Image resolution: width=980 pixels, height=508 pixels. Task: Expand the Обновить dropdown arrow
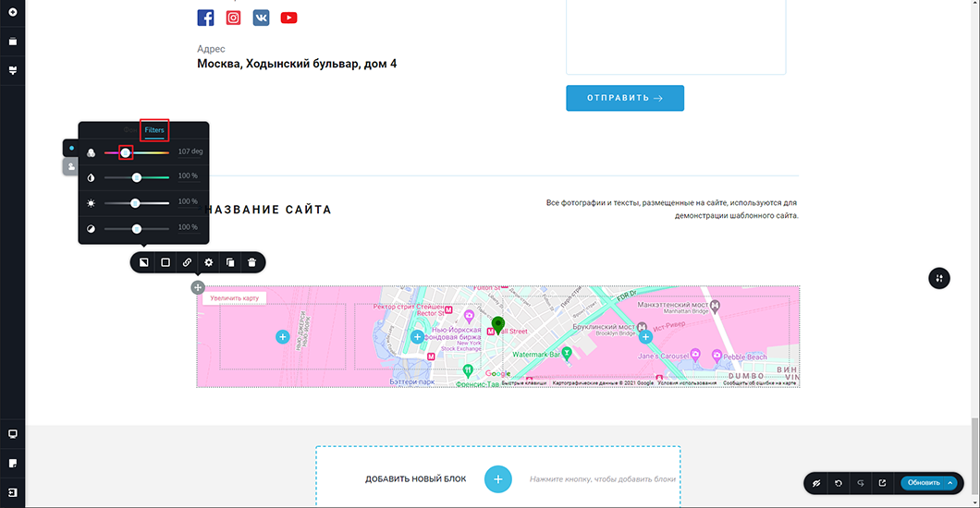tap(950, 483)
